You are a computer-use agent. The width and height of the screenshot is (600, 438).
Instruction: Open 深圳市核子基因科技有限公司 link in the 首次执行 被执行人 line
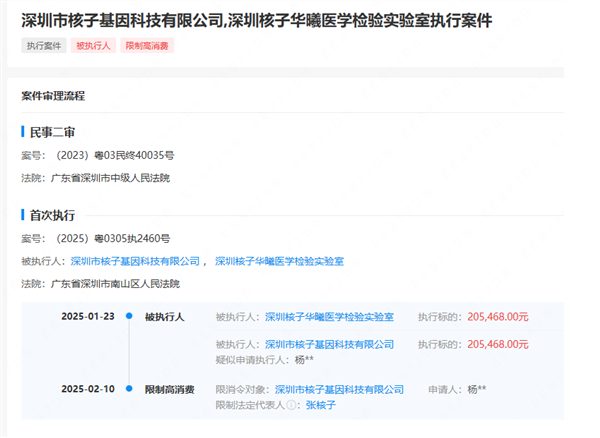pos(135,262)
